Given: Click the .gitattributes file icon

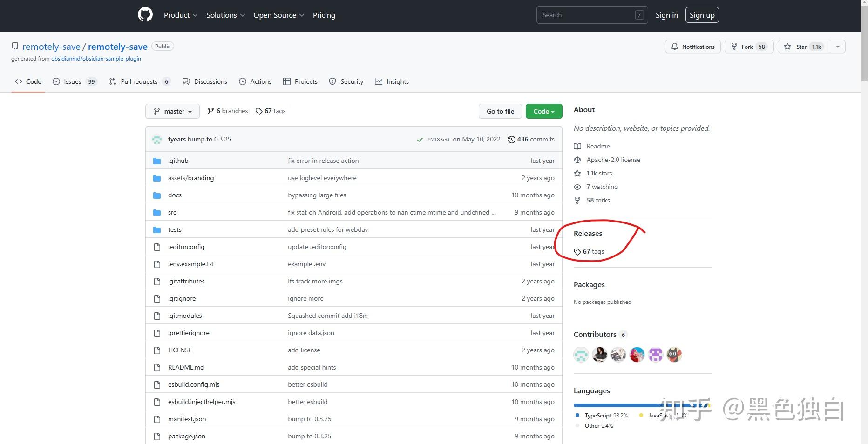Looking at the screenshot, I should point(157,281).
